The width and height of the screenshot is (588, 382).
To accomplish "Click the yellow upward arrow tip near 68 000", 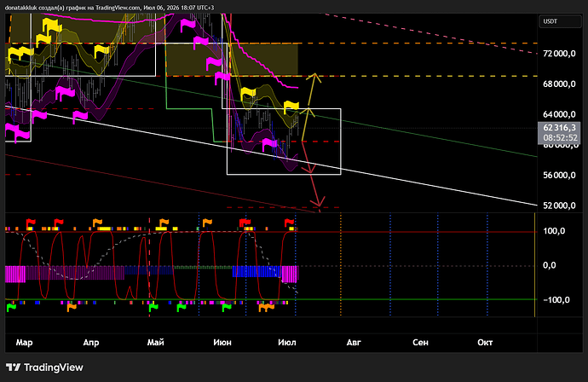I will click(314, 75).
